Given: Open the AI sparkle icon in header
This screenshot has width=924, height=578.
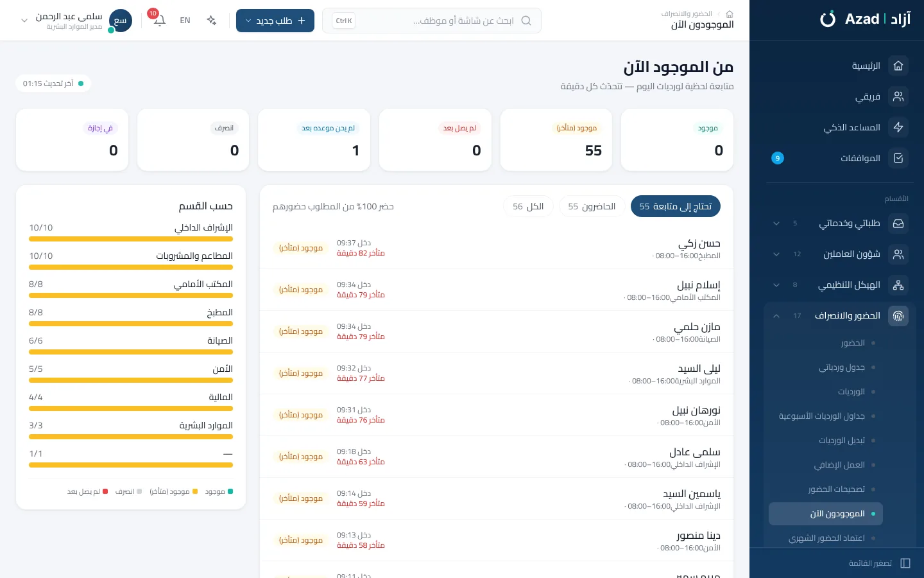Looking at the screenshot, I should click(211, 21).
